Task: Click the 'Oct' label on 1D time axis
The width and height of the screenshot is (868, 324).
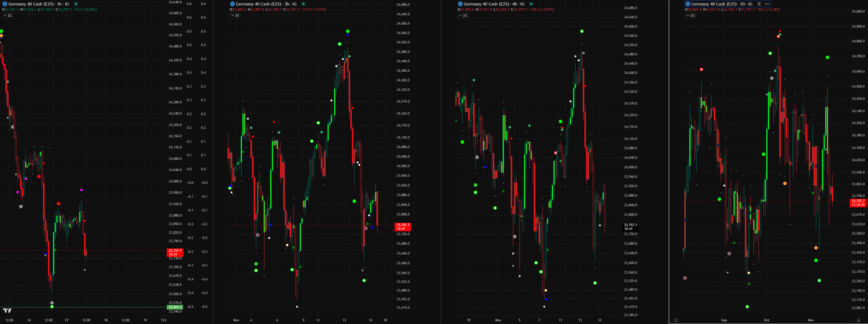Action: click(767, 320)
